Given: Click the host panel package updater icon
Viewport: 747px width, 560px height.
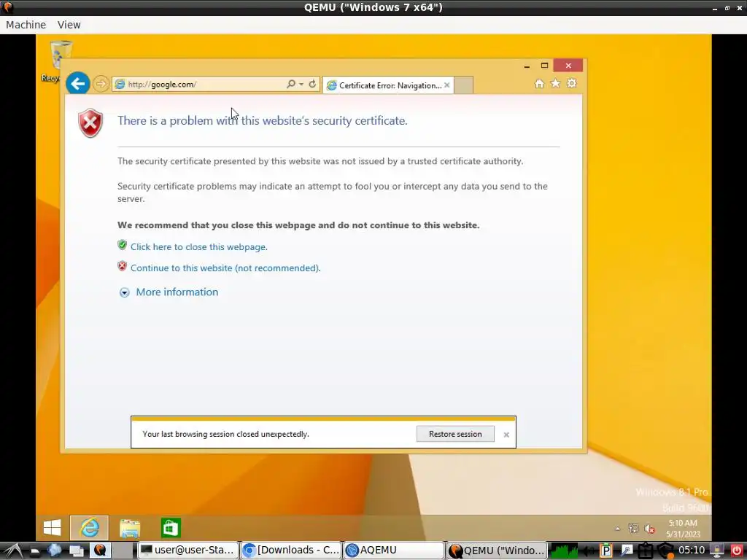Looking at the screenshot, I should tap(645, 551).
